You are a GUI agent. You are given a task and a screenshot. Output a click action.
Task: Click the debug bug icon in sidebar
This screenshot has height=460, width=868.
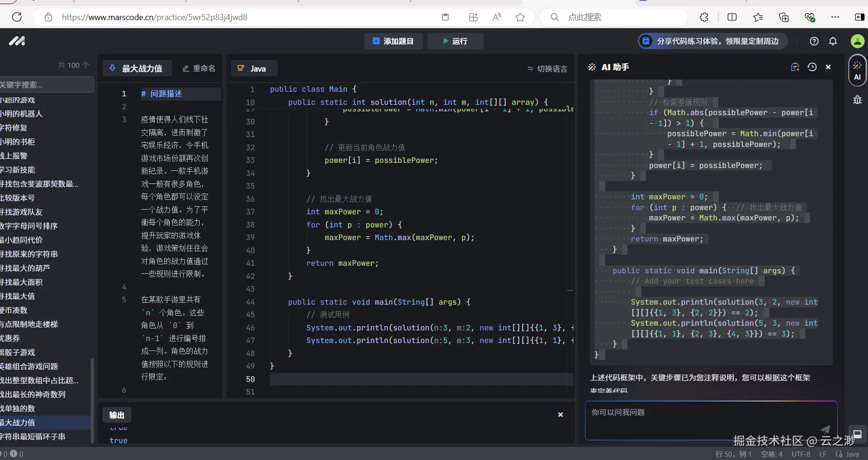(857, 100)
